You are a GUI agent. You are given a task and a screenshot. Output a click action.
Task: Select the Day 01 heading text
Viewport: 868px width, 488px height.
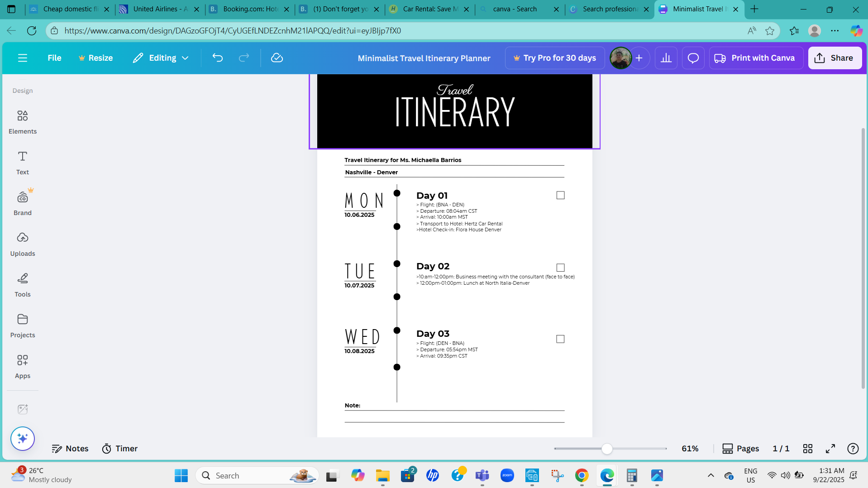click(432, 196)
